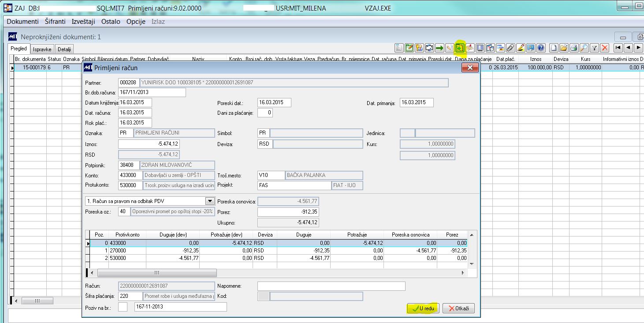Switch to the Ispravke tab
This screenshot has width=644, height=323.
pos(43,49)
